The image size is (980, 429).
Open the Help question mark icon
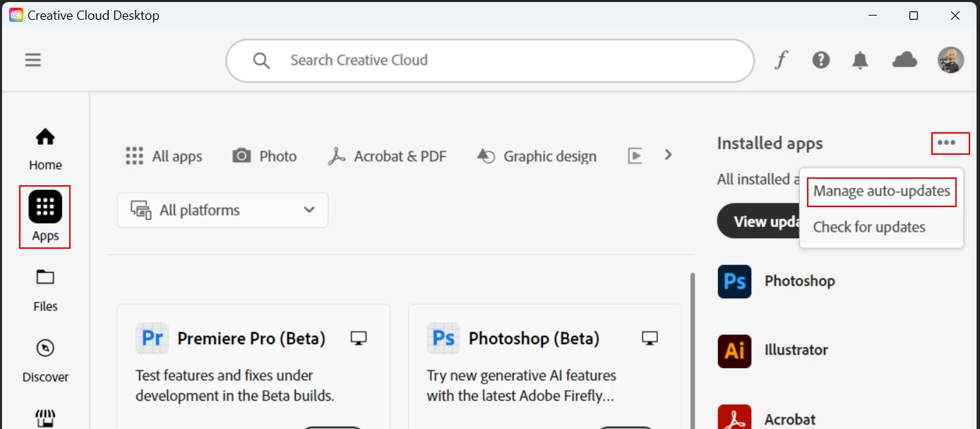820,60
